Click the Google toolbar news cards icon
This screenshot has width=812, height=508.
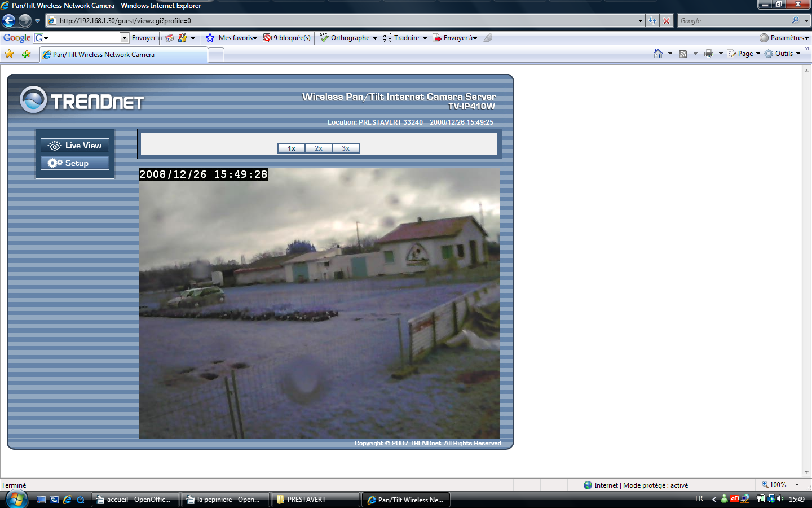(x=169, y=38)
